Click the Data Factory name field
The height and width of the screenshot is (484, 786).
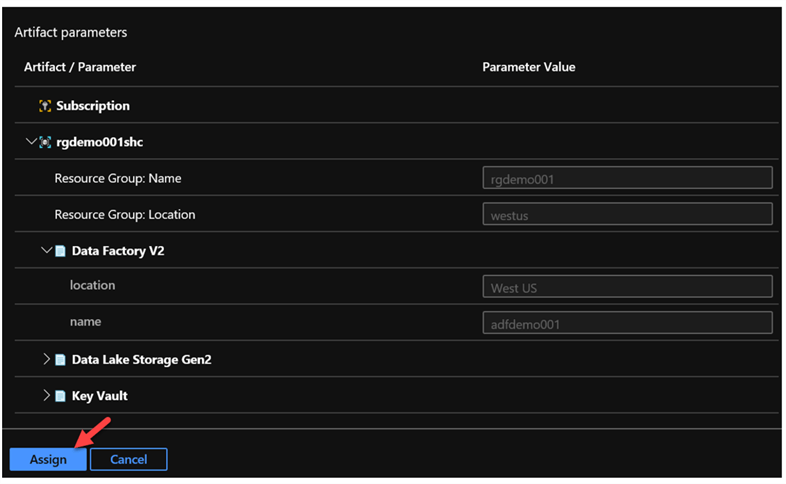tap(626, 323)
